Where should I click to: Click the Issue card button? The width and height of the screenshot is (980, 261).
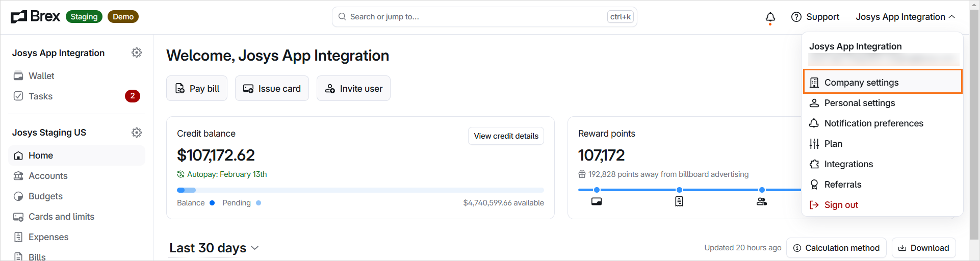point(272,88)
